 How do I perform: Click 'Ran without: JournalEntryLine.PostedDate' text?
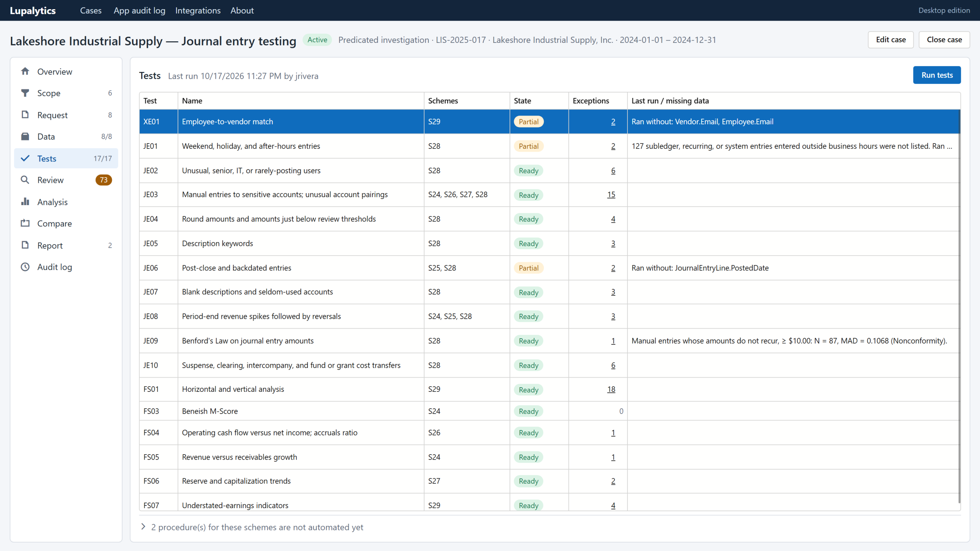(x=700, y=268)
